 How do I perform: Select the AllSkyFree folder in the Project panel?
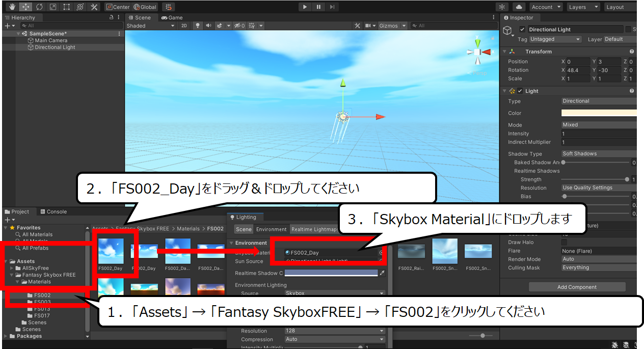click(x=35, y=268)
